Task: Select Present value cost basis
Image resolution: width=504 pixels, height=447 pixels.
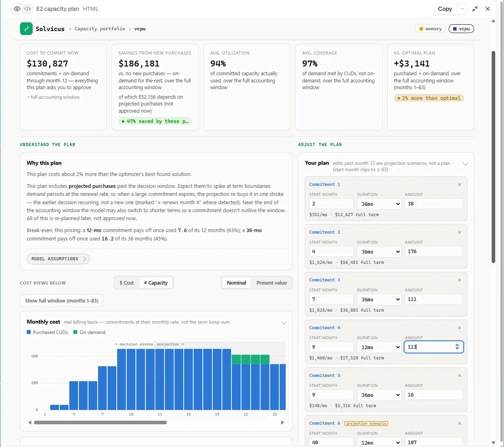Action: [x=271, y=283]
